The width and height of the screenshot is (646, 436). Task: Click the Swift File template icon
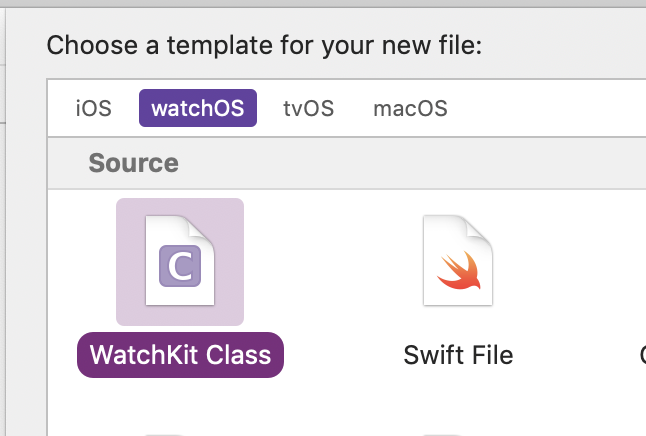tap(458, 261)
